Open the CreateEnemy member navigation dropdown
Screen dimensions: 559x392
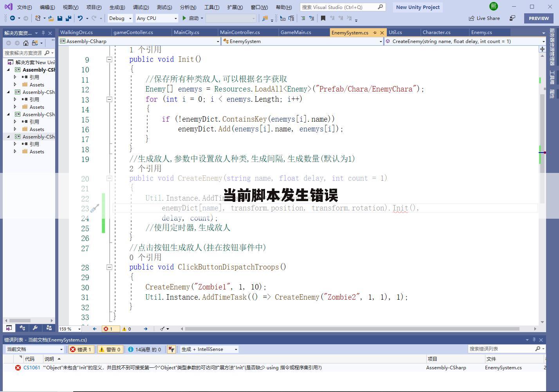465,41
